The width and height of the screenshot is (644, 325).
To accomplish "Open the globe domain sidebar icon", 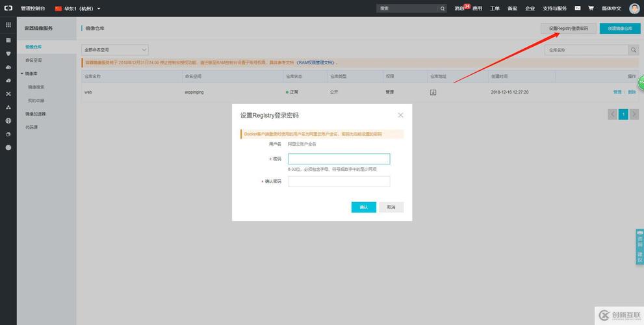I will (8, 121).
